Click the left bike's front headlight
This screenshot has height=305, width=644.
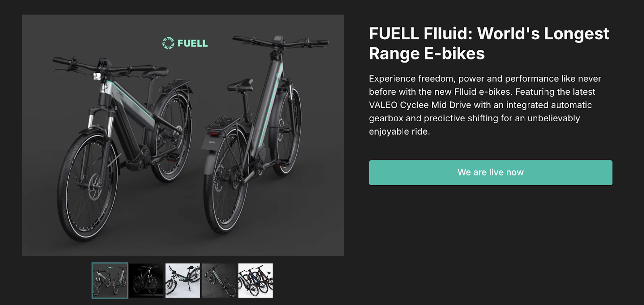click(97, 76)
